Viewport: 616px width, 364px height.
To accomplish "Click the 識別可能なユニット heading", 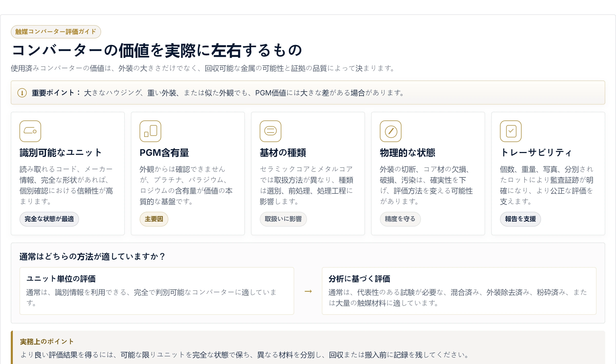I will coord(61,153).
